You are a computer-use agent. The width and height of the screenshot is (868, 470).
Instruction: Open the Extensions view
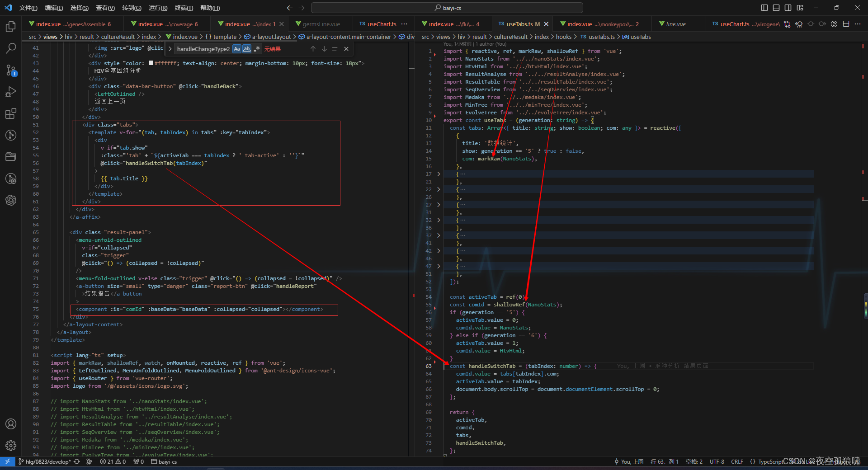point(11,113)
